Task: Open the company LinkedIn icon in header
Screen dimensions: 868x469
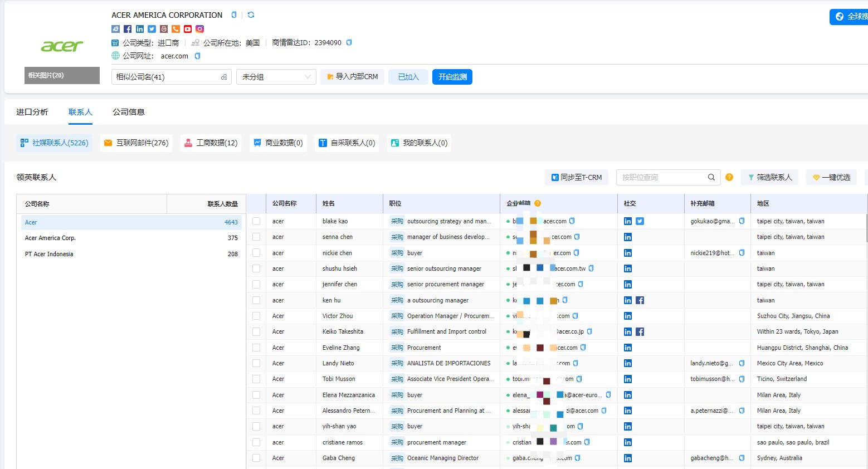Action: click(140, 29)
